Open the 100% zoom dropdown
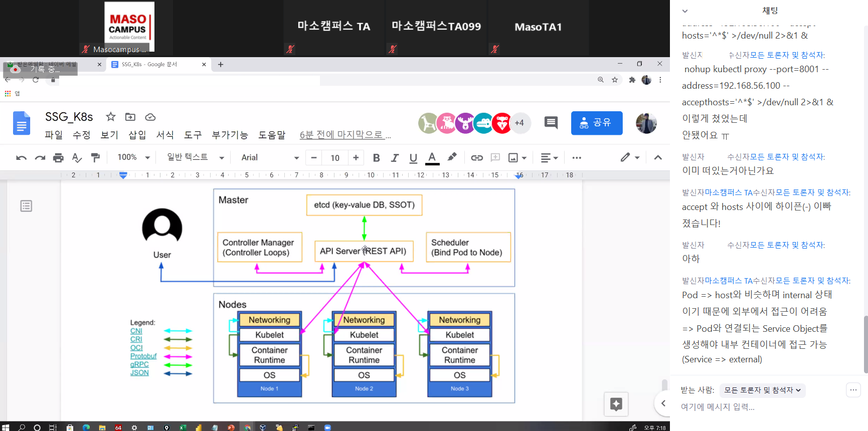Image resolution: width=868 pixels, height=431 pixels. [x=133, y=157]
